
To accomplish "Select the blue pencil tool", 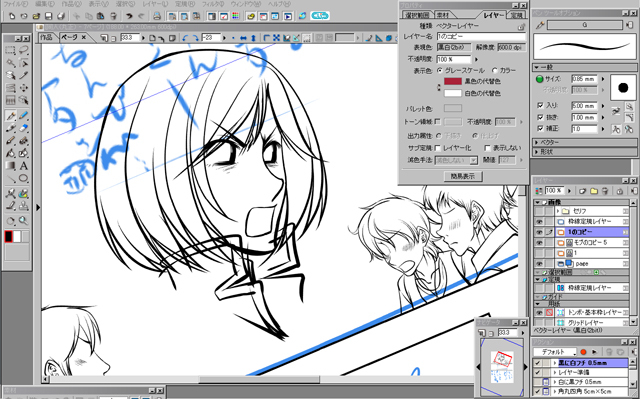I will [23, 116].
